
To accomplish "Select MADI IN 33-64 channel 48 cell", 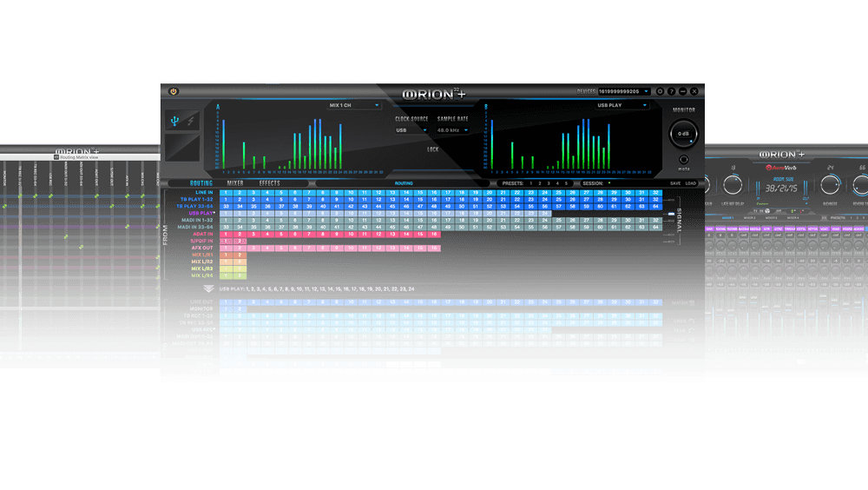I will coord(434,228).
